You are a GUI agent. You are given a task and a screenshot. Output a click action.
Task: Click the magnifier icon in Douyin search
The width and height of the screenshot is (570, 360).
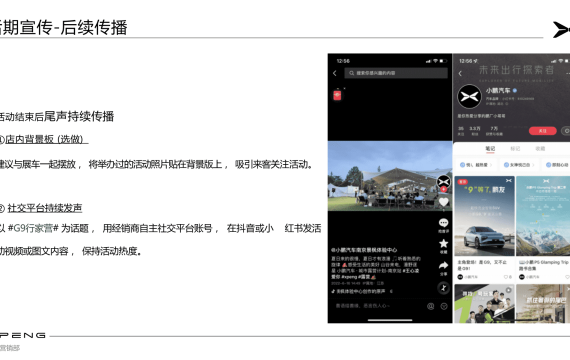coord(352,73)
